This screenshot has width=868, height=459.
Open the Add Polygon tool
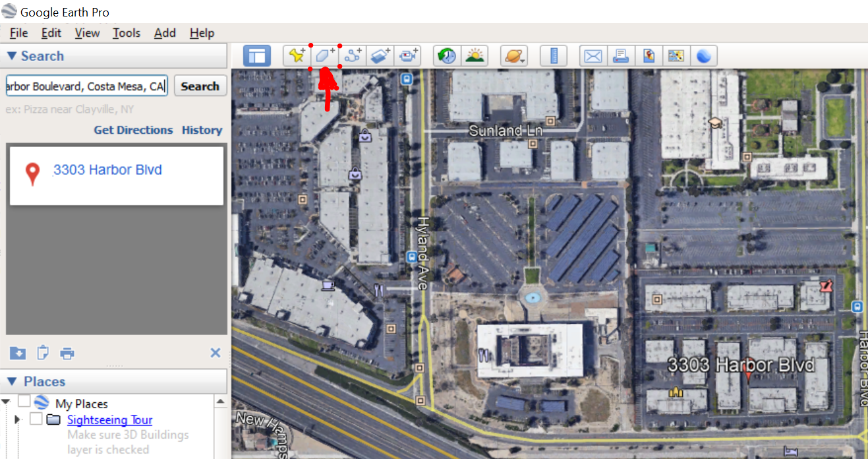click(324, 55)
